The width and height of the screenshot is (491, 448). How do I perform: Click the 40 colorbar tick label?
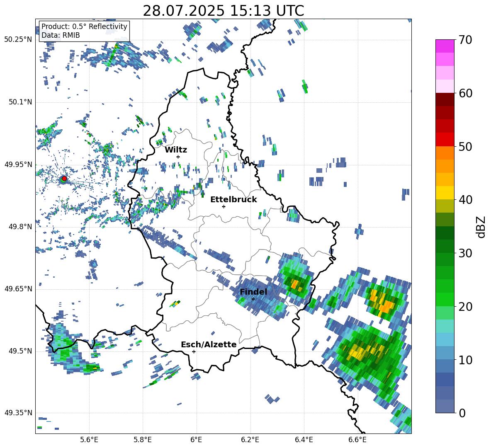click(465, 200)
